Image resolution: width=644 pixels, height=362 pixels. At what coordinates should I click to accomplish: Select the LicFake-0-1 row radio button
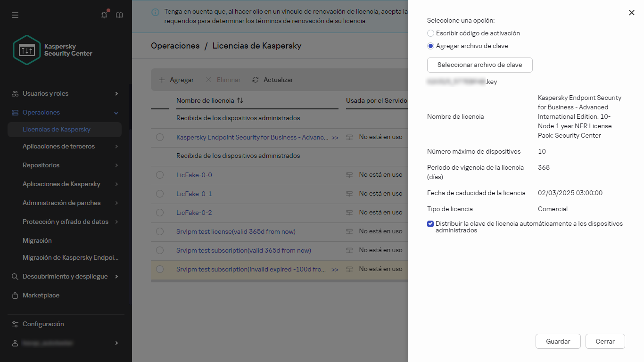pyautogui.click(x=160, y=194)
